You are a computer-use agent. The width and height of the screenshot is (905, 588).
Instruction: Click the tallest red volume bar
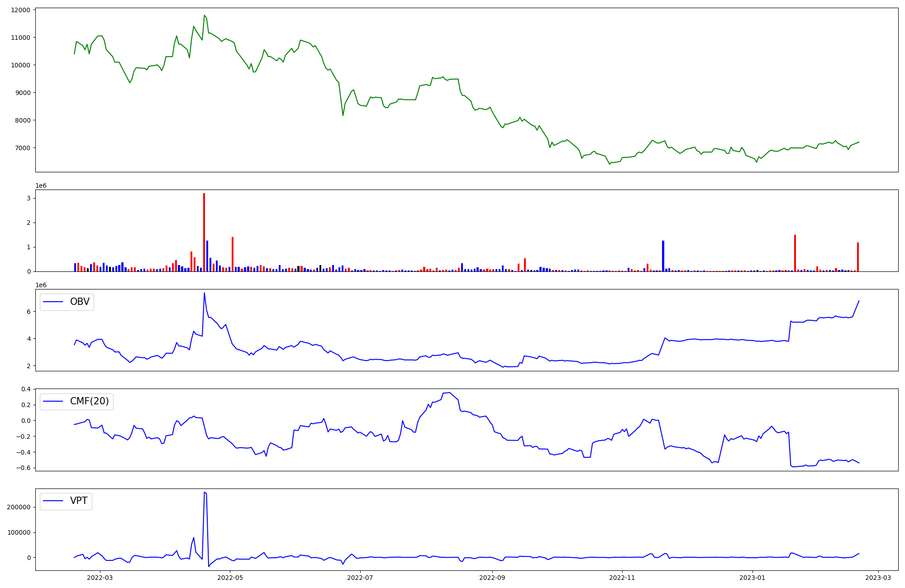(204, 232)
